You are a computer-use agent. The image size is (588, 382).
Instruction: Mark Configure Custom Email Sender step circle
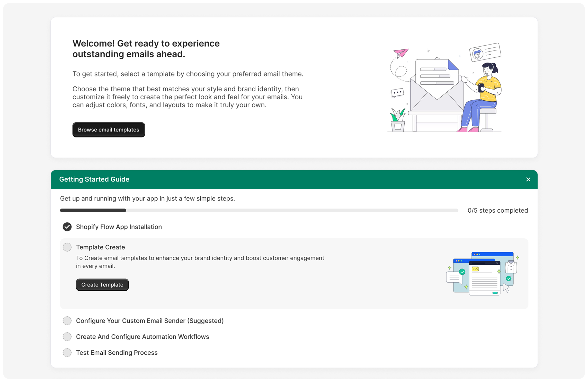pos(67,321)
